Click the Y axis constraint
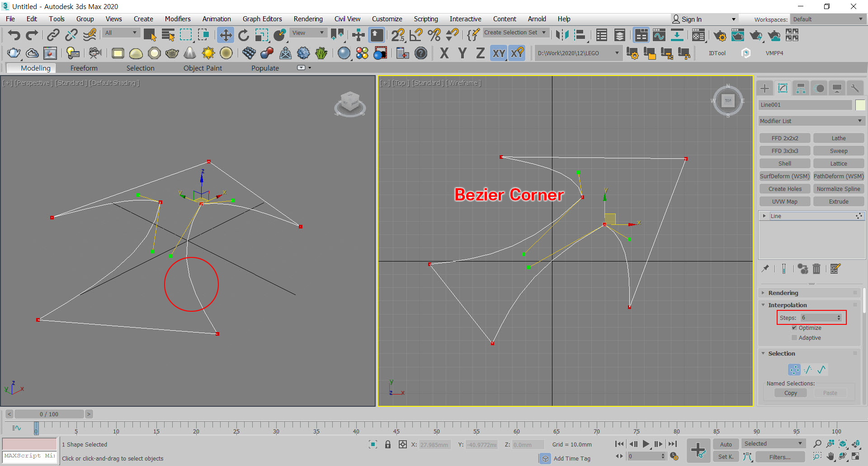The height and width of the screenshot is (466, 868). point(462,53)
